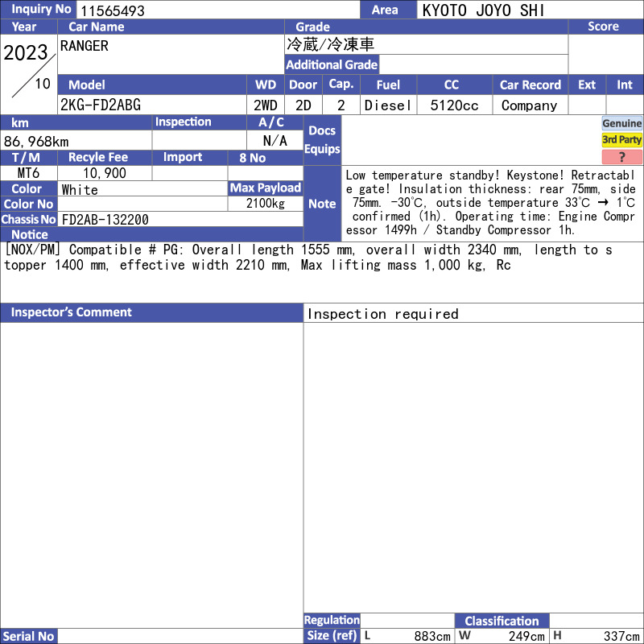Click the empty Serial No field
The height and width of the screenshot is (644, 644).
point(180,636)
